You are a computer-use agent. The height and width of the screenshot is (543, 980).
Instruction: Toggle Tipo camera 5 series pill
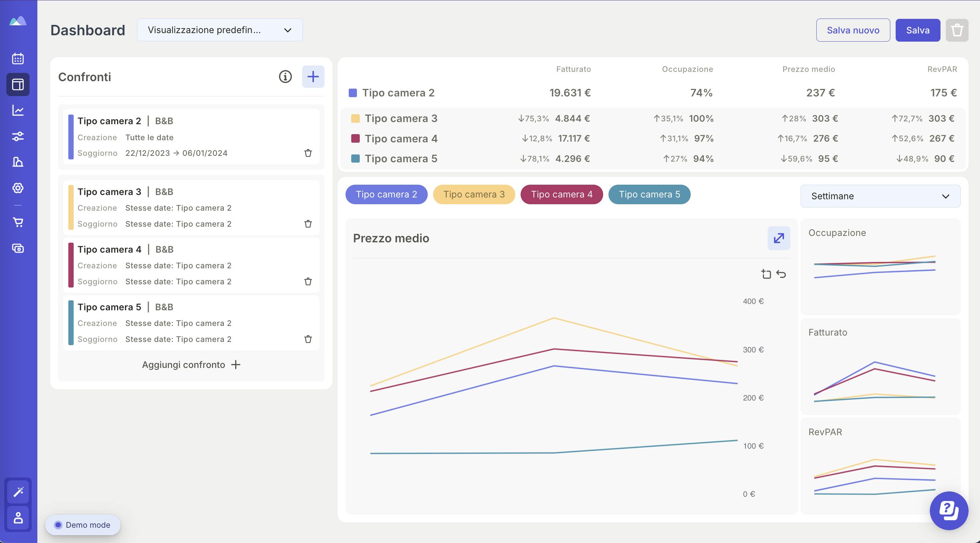click(649, 194)
